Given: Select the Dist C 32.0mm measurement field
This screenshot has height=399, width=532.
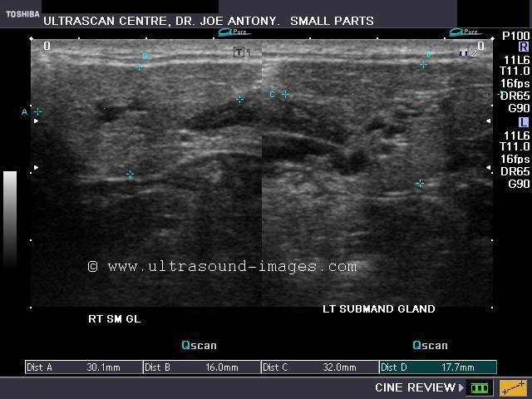Looking at the screenshot, I should coord(319,367).
